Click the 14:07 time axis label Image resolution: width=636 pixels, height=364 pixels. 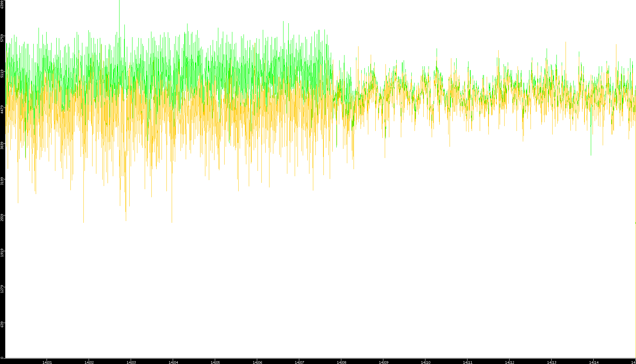(x=299, y=362)
